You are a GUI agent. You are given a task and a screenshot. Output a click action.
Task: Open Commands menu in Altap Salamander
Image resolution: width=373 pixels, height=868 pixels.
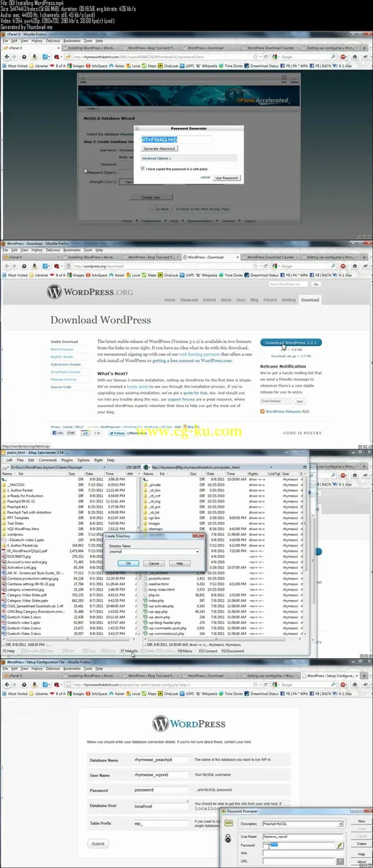47,460
